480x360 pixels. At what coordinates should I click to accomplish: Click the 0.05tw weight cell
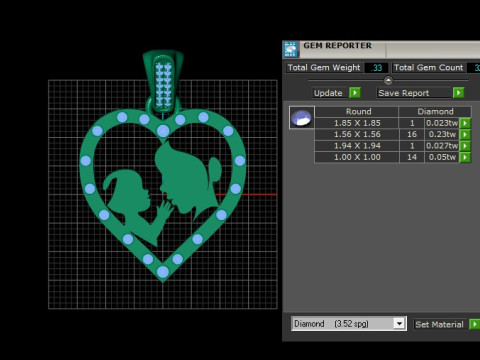tap(442, 157)
